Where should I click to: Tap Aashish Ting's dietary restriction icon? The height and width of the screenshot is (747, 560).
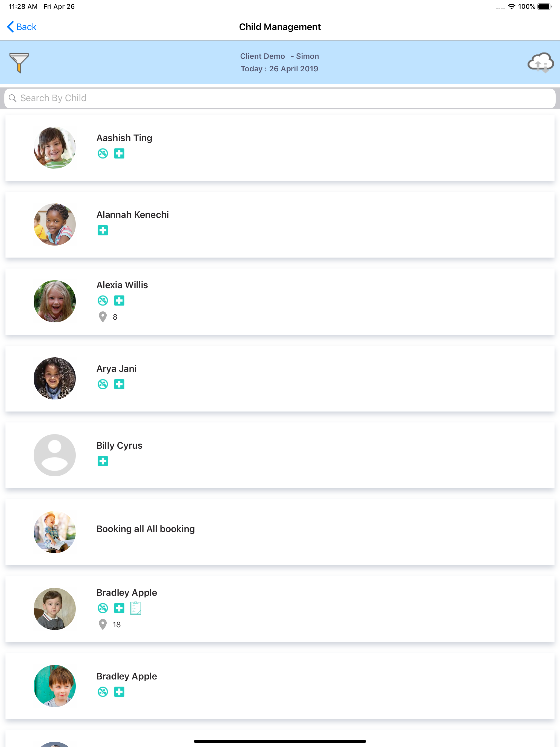103,154
